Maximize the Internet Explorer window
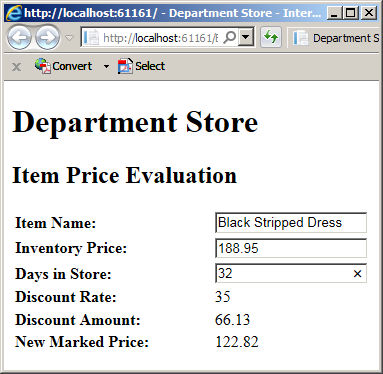The height and width of the screenshot is (374, 383). 351,13
